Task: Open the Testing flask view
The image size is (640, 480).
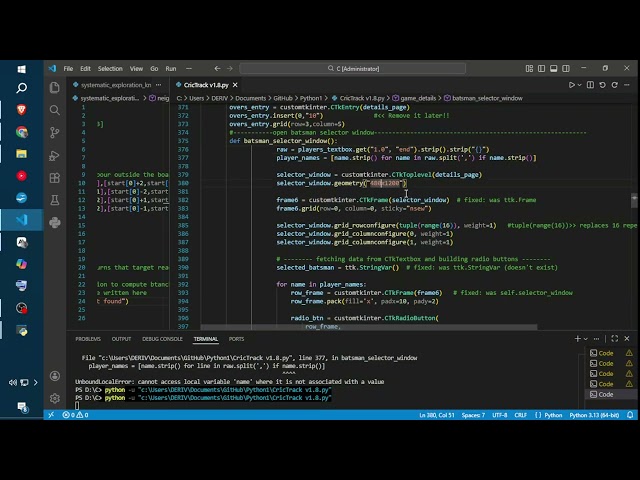Action: [55, 200]
